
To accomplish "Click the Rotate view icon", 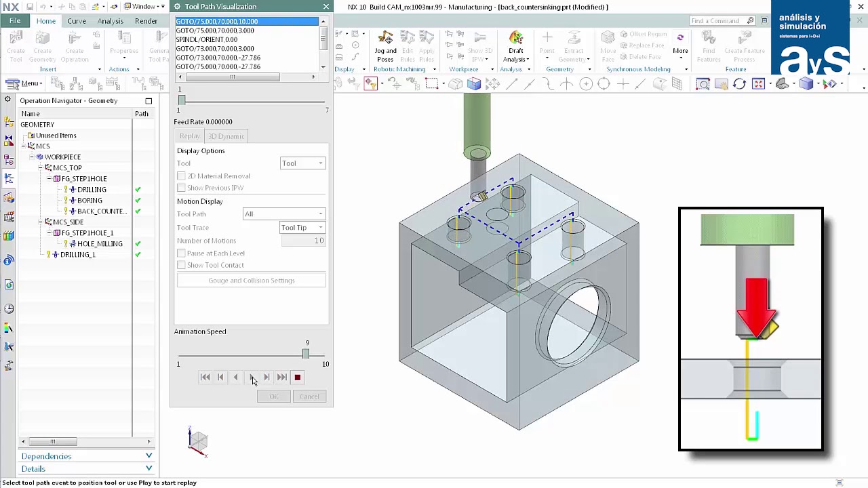I will 739,84.
